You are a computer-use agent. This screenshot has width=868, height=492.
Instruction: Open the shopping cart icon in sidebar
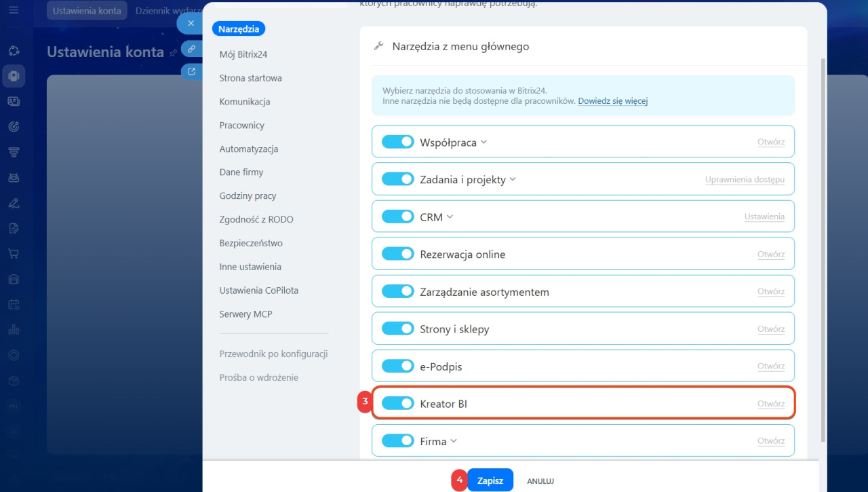coord(14,254)
